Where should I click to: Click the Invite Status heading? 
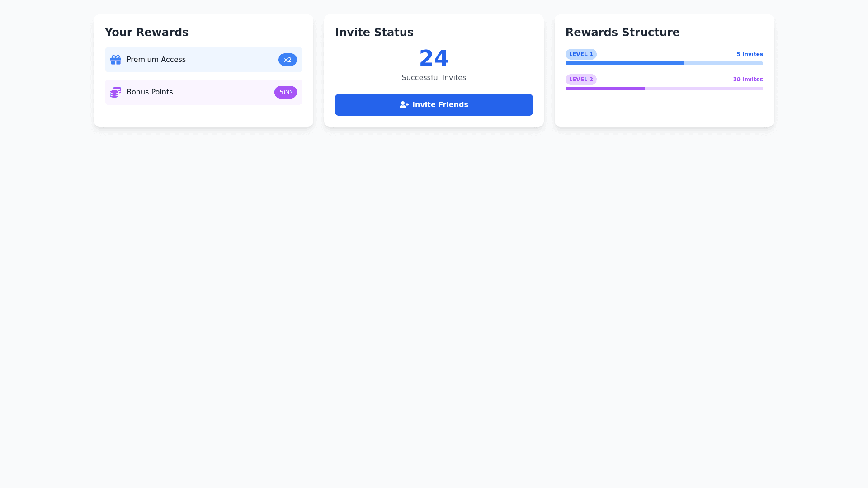[374, 33]
